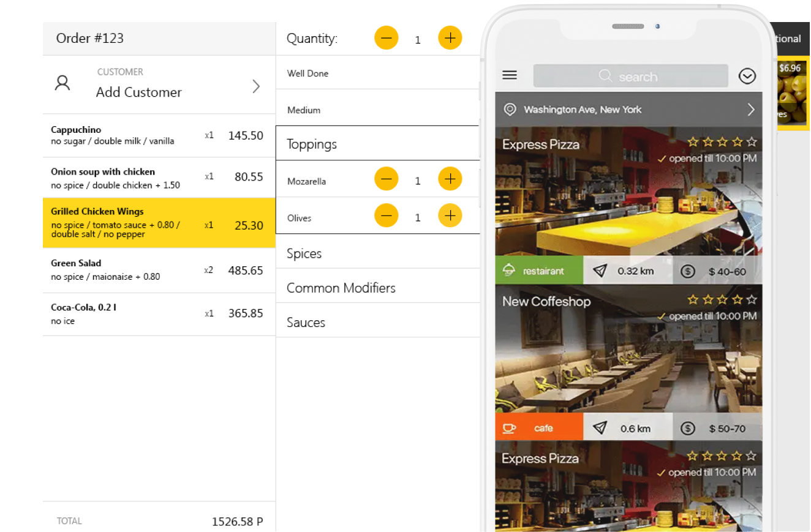This screenshot has width=811, height=532.
Task: Click the Cappuchino price 145.50
Action: click(x=246, y=135)
